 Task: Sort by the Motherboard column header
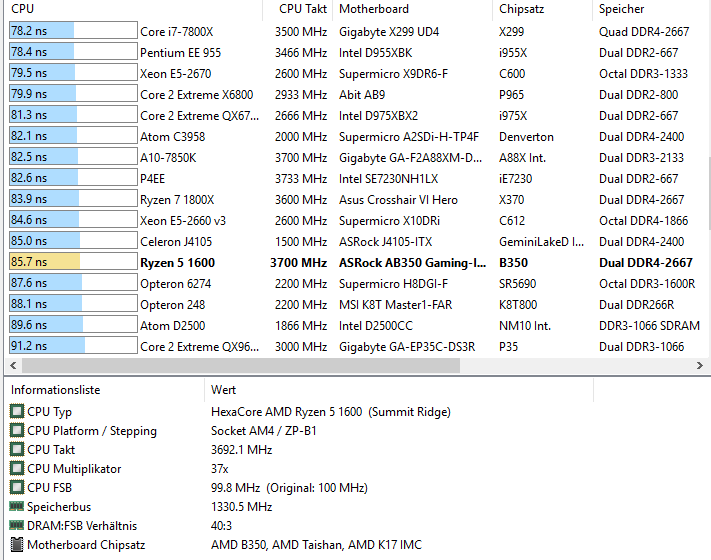pos(413,9)
